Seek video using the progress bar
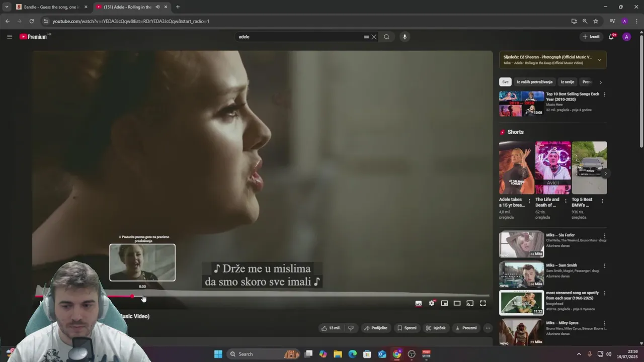The height and width of the screenshot is (362, 644). click(x=262, y=297)
